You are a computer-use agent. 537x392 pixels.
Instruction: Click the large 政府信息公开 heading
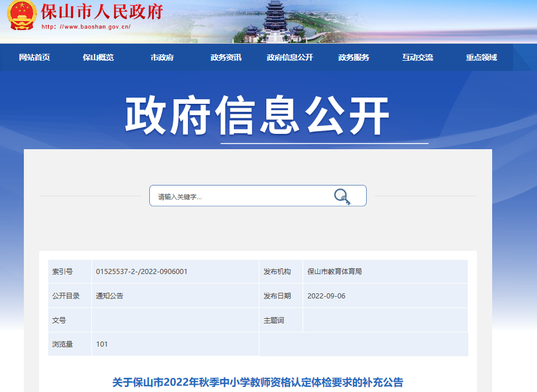tap(257, 116)
